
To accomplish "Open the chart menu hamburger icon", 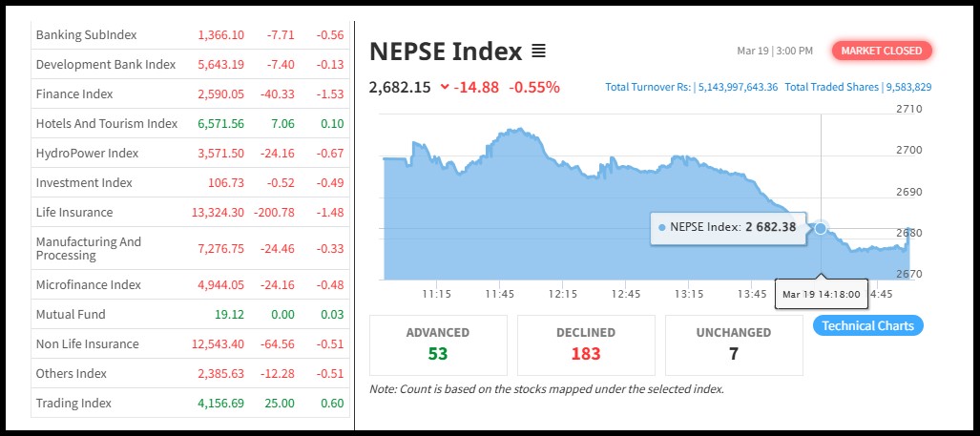I will click(x=538, y=51).
